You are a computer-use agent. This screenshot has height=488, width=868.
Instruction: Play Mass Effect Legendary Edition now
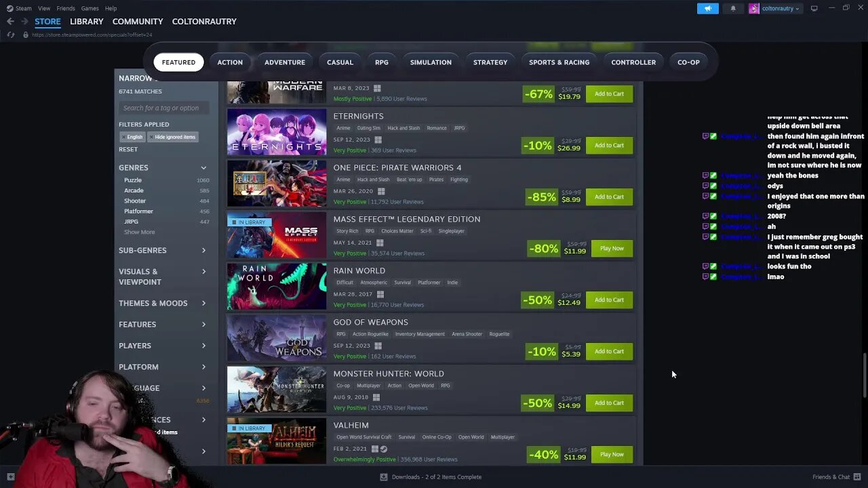click(x=612, y=248)
